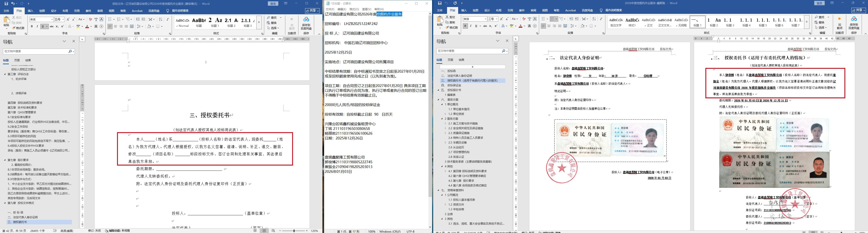Close the left navigation pane

pos(74,41)
